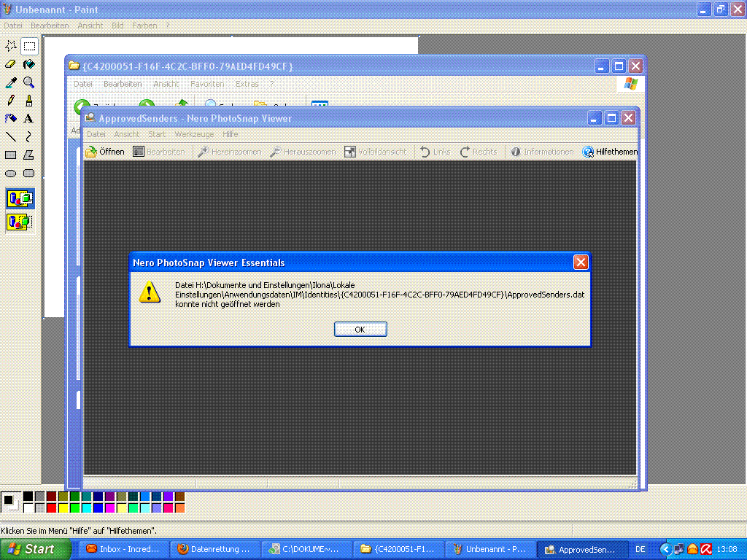747x560 pixels.
Task: Click Herauszoomen in Nero PhotoSnap toolbar
Action: [303, 152]
